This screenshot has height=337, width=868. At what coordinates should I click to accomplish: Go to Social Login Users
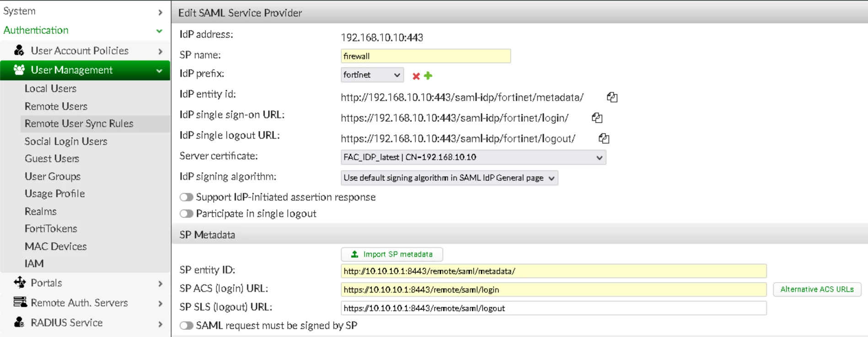click(66, 141)
